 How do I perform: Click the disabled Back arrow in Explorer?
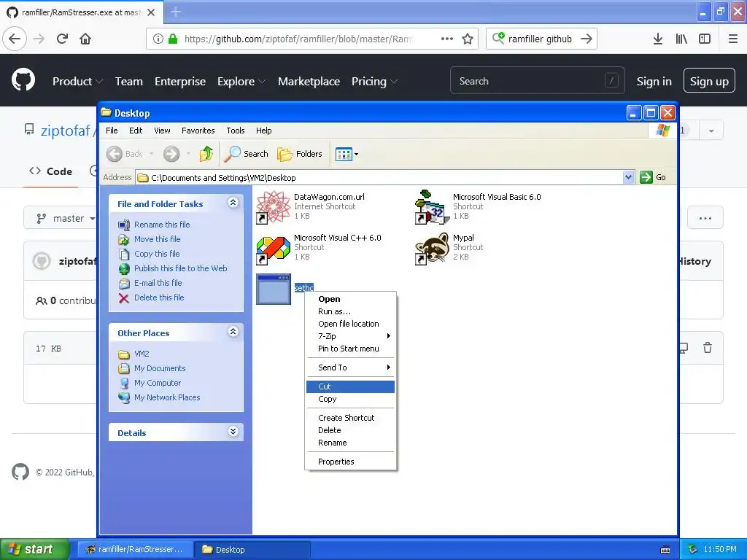click(115, 154)
